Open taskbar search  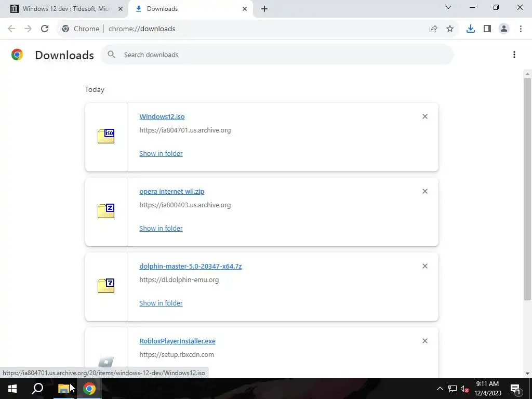pyautogui.click(x=37, y=389)
